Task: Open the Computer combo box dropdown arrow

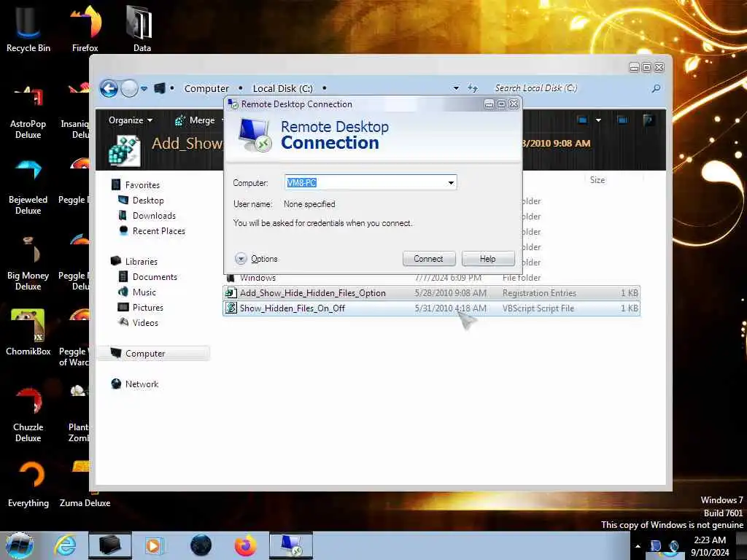Action: 451,183
